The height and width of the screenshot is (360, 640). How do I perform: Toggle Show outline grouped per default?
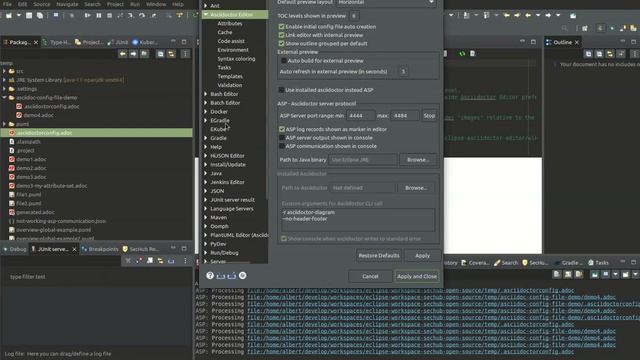point(281,43)
